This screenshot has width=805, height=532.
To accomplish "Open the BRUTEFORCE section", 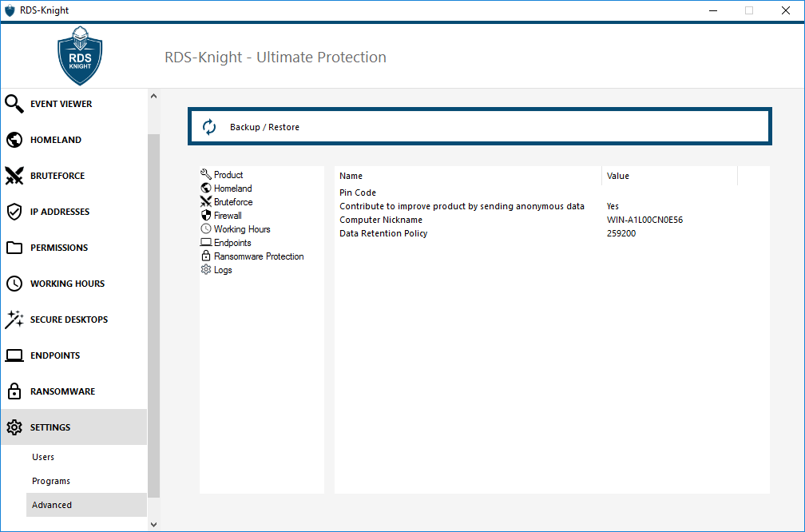I will point(74,176).
